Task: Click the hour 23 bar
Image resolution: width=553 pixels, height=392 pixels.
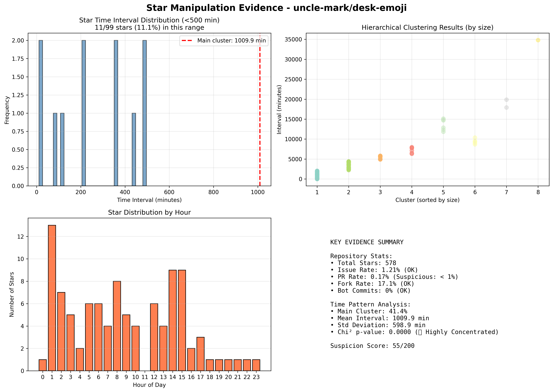Action: tap(256, 365)
